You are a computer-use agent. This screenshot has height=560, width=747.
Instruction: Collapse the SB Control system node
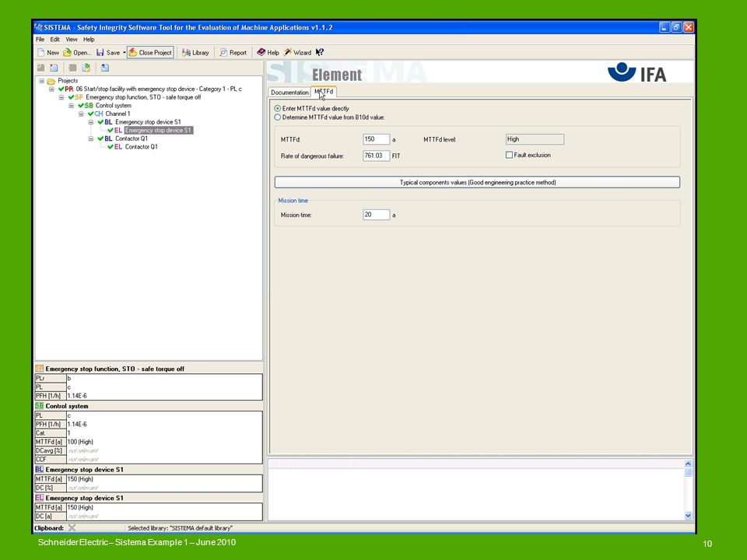(71, 106)
